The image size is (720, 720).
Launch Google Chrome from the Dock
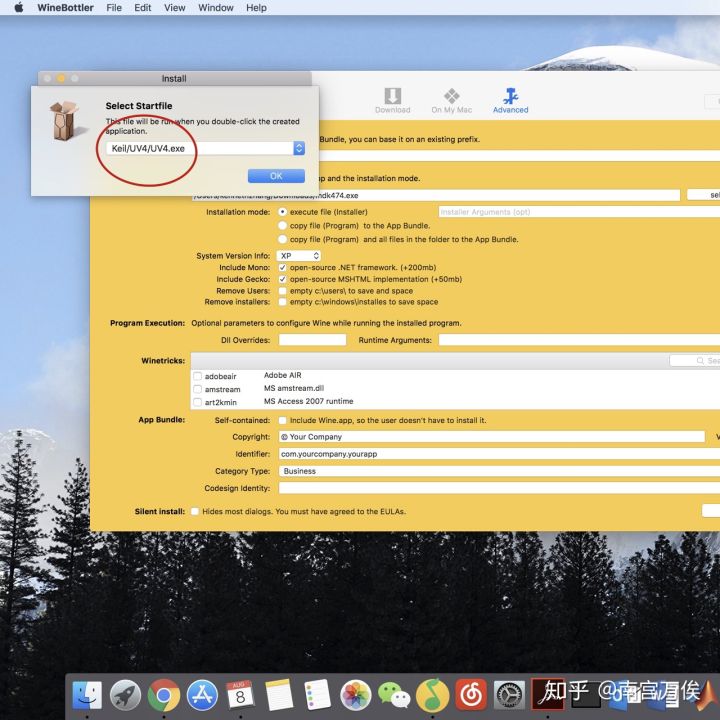(163, 695)
